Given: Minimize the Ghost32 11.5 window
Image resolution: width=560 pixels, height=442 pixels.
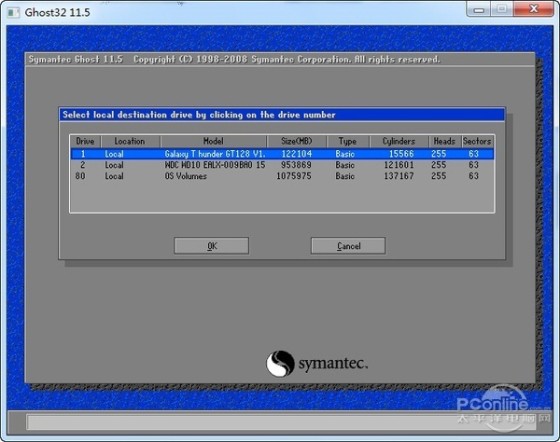Looking at the screenshot, I should tap(479, 9).
